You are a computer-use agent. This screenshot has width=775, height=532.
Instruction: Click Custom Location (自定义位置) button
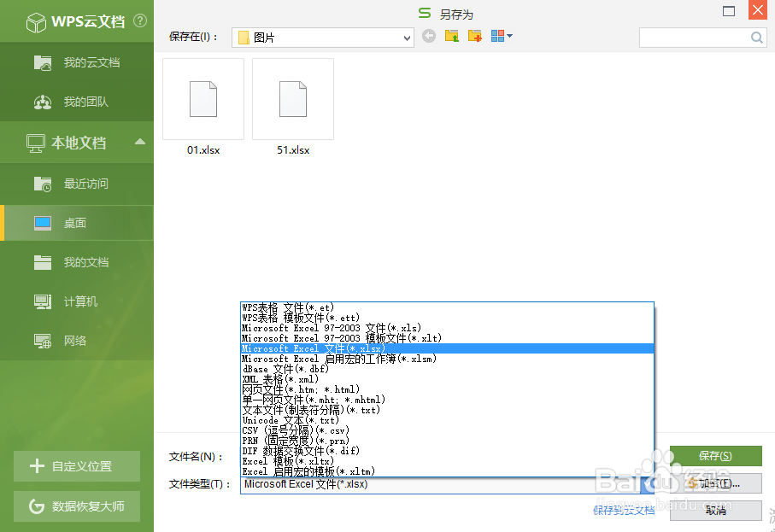pyautogui.click(x=77, y=465)
